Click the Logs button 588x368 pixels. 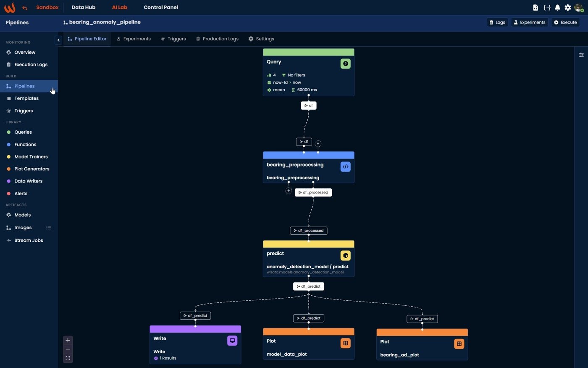coord(497,22)
